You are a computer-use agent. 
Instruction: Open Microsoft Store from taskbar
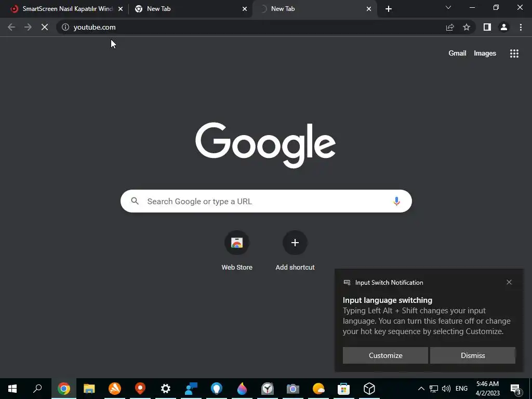point(344,389)
